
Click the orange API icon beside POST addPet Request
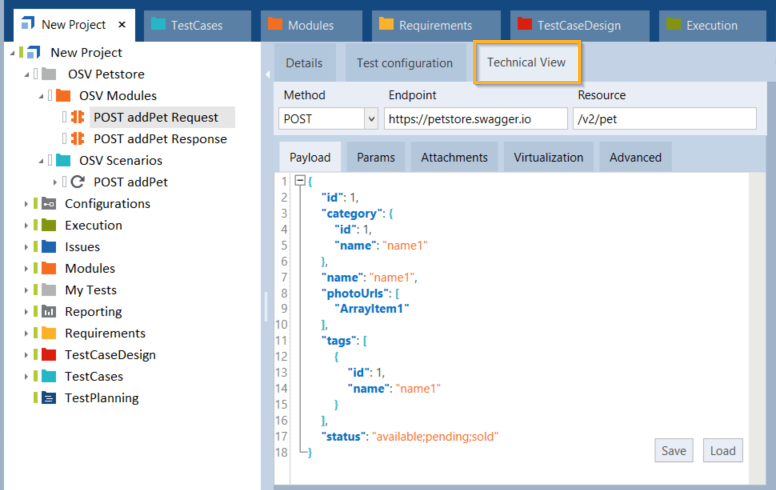click(76, 117)
